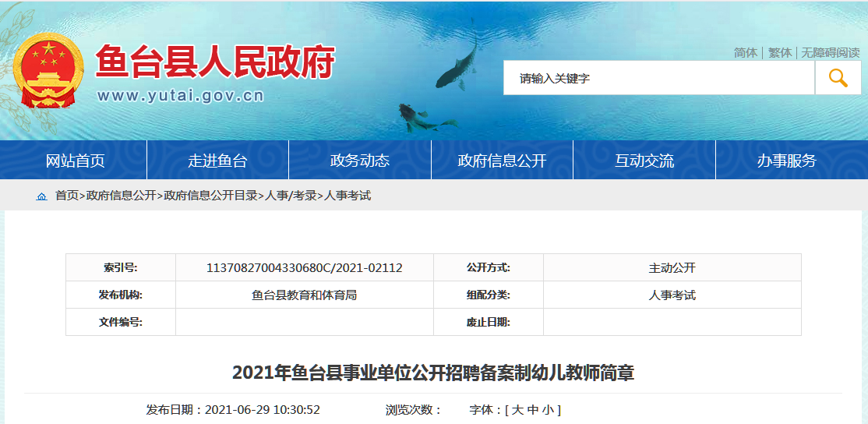This screenshot has width=868, height=424.
Task: Click the www.yutai.gov.cn URL text
Action: [x=181, y=96]
